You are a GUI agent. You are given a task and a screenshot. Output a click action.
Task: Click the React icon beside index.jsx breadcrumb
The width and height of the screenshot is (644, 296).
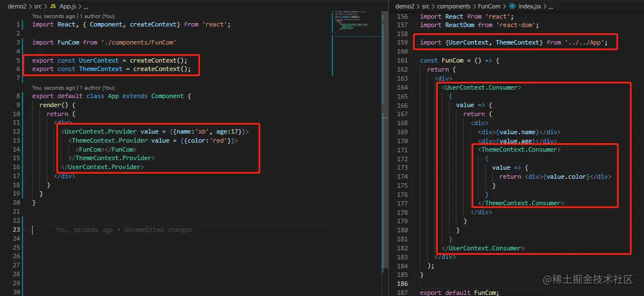512,6
